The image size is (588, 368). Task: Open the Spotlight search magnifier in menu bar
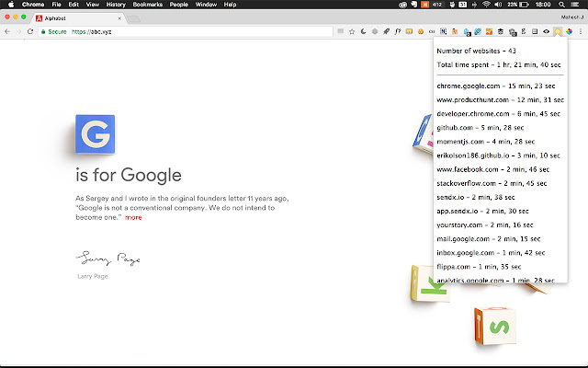click(561, 5)
